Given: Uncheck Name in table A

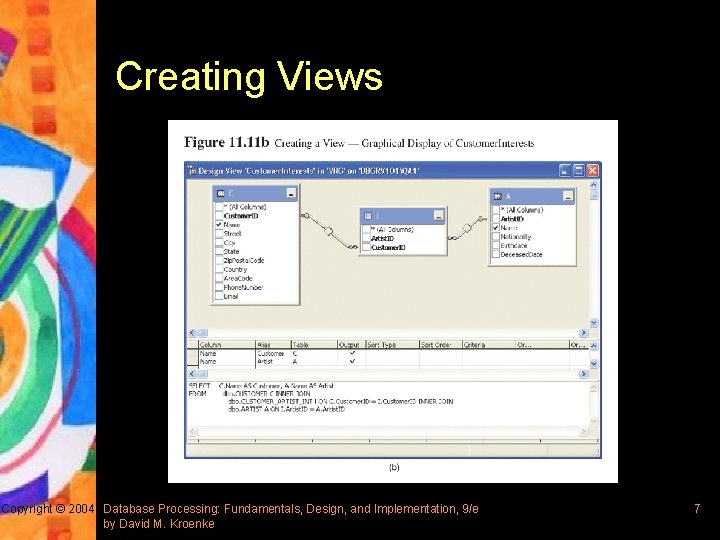Looking at the screenshot, I should point(496,228).
